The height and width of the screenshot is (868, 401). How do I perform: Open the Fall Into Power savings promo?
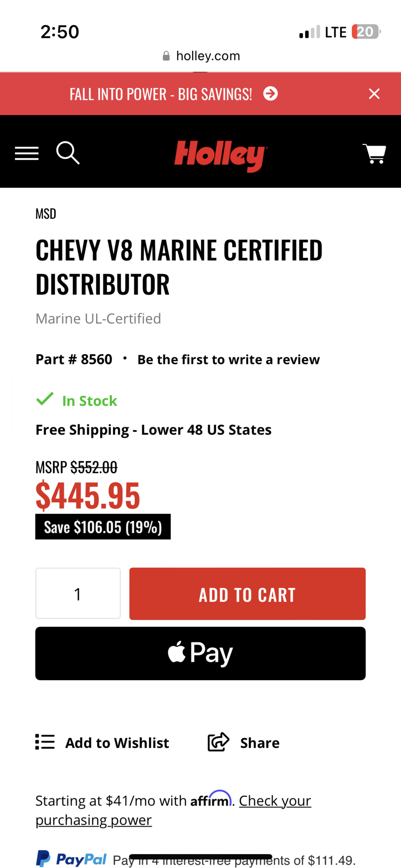click(x=161, y=94)
